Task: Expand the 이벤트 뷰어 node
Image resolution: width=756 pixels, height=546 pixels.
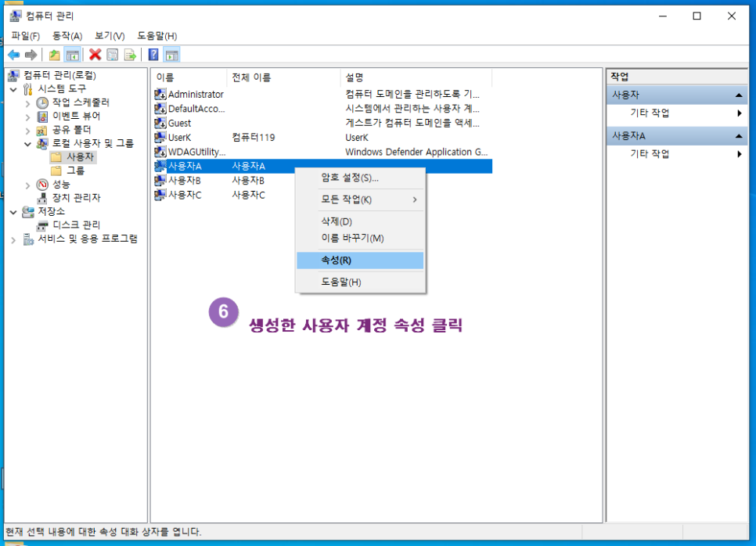Action: (27, 117)
